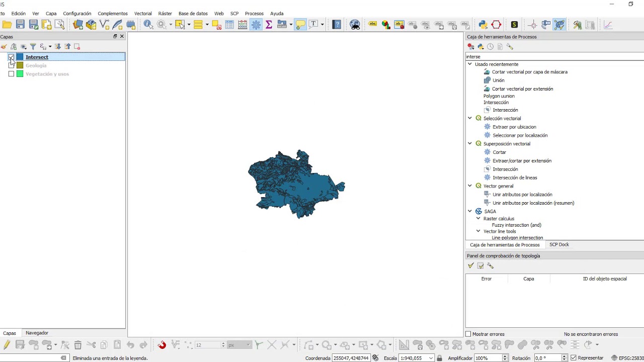Collapse Usado recientemente group

470,64
